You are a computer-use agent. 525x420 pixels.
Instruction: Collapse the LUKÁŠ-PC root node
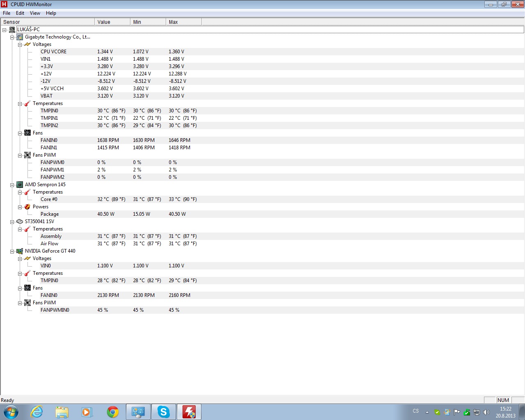click(4, 30)
